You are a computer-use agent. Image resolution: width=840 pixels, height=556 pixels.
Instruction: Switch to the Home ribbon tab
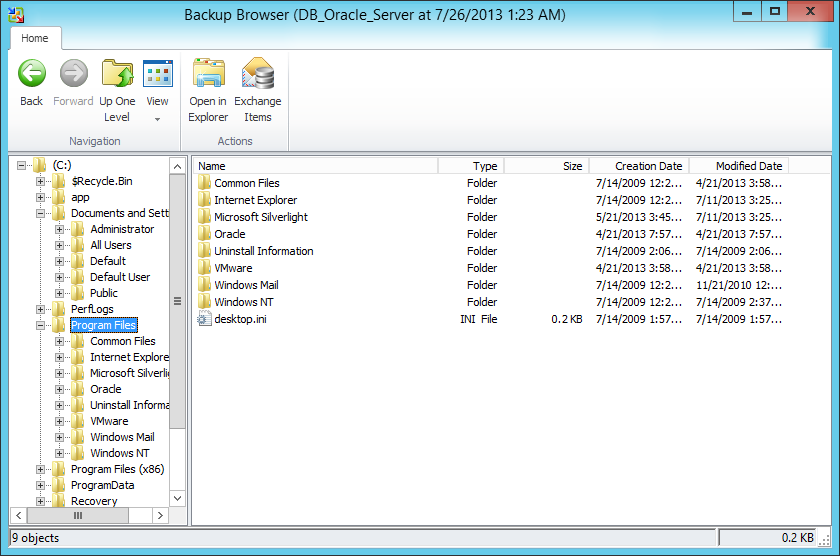pos(35,38)
